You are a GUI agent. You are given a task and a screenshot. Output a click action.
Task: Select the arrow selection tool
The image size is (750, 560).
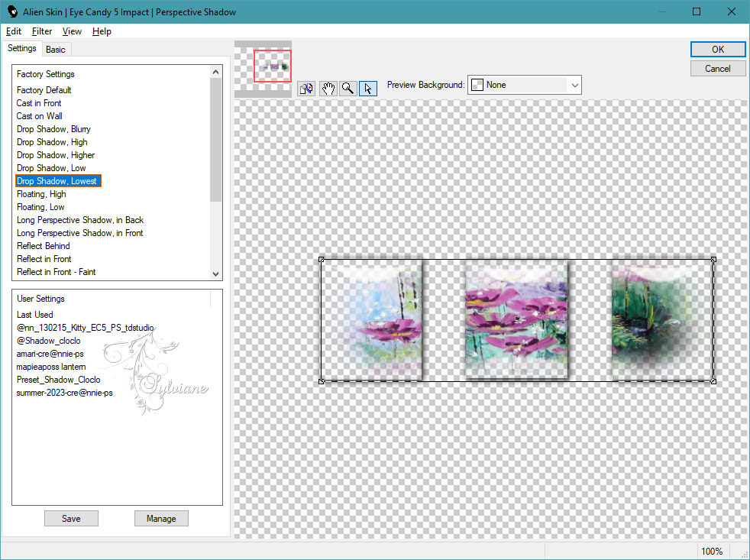pos(368,89)
